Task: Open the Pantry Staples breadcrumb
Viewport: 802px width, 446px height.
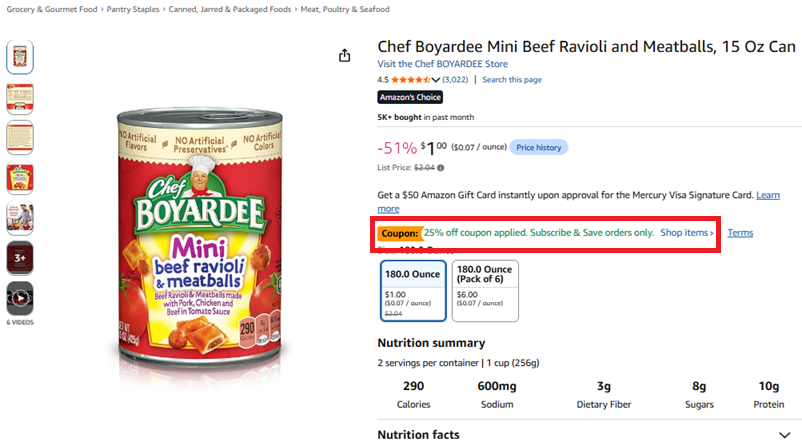Action: (x=133, y=9)
